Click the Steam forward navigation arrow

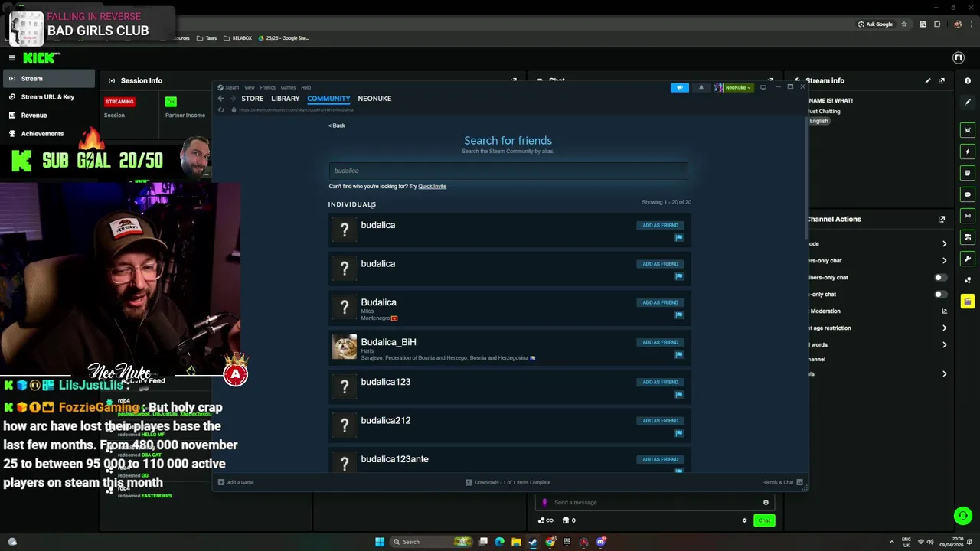coord(233,99)
